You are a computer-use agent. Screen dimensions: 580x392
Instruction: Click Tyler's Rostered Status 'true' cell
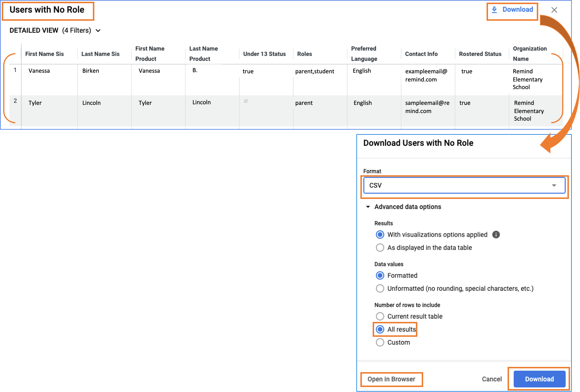tap(465, 103)
